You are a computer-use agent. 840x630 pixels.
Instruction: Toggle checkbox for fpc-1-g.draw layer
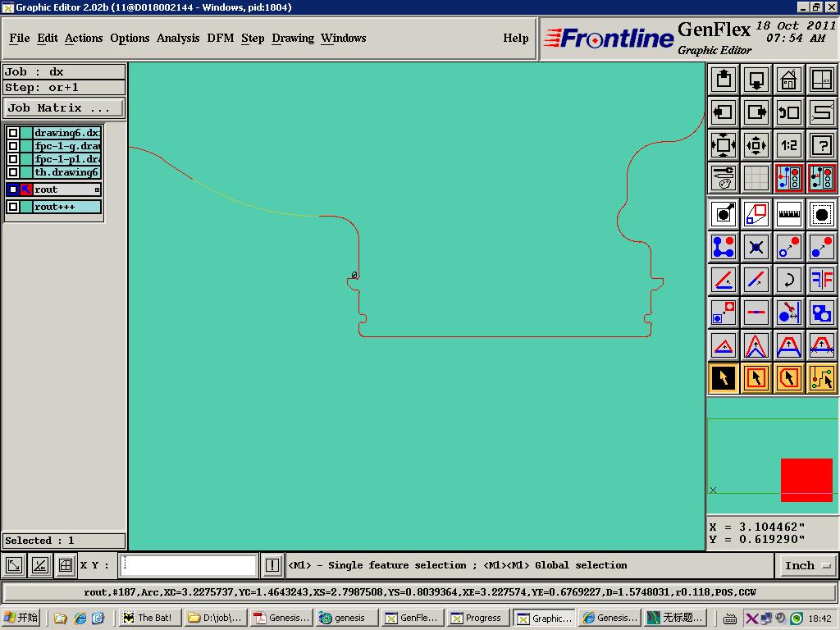(x=13, y=146)
